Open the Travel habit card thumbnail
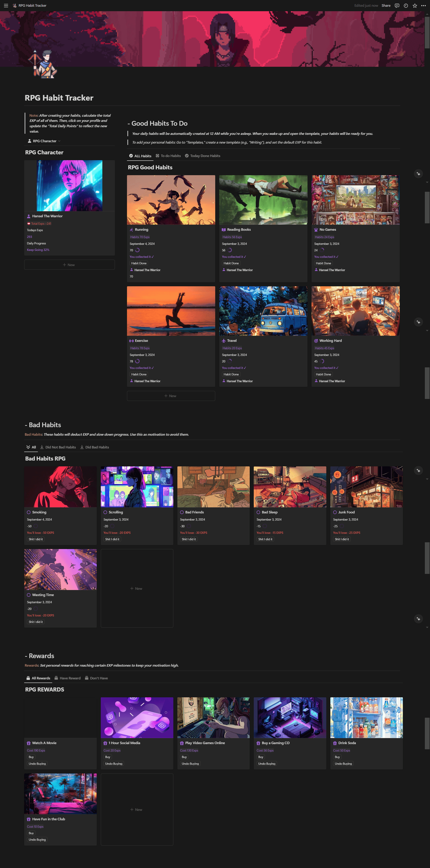 click(x=263, y=311)
